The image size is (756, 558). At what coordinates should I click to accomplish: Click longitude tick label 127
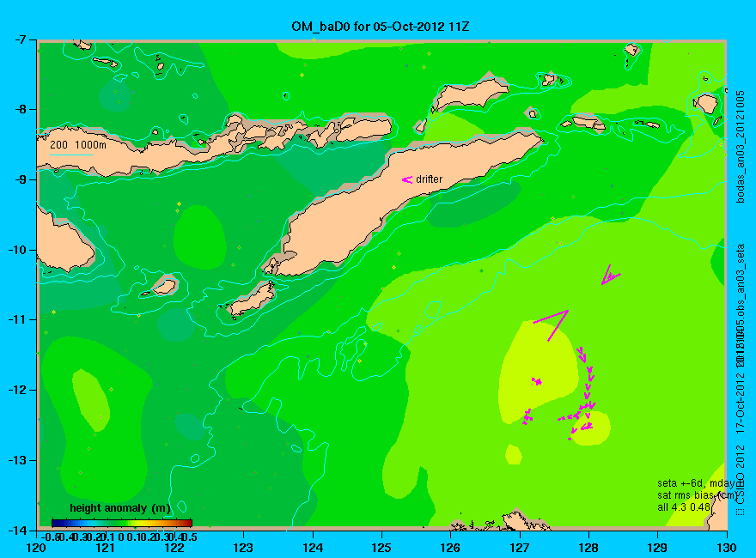click(x=520, y=548)
